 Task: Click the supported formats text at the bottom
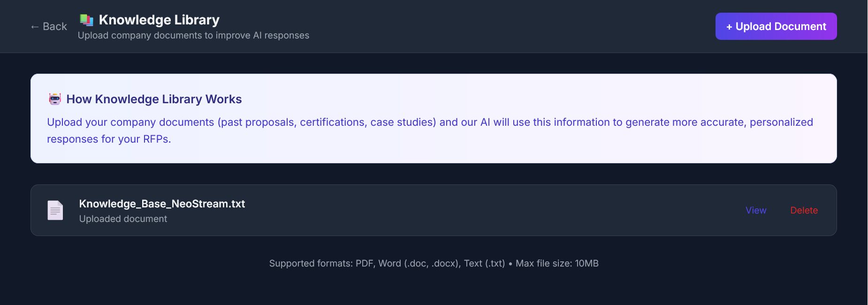(434, 263)
